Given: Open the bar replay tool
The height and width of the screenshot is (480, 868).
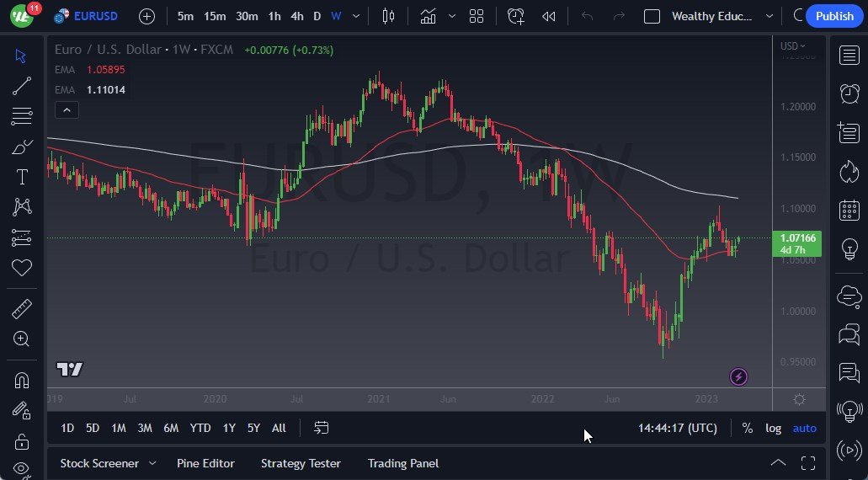Looking at the screenshot, I should (549, 16).
